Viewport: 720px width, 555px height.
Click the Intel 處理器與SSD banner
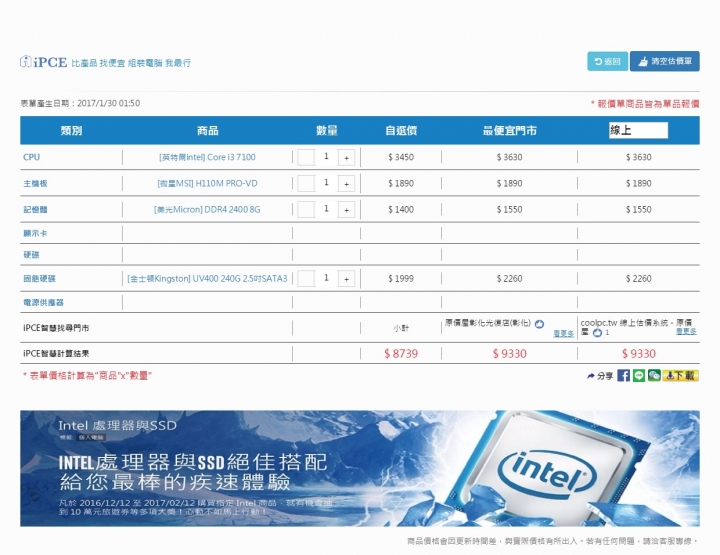[360, 468]
